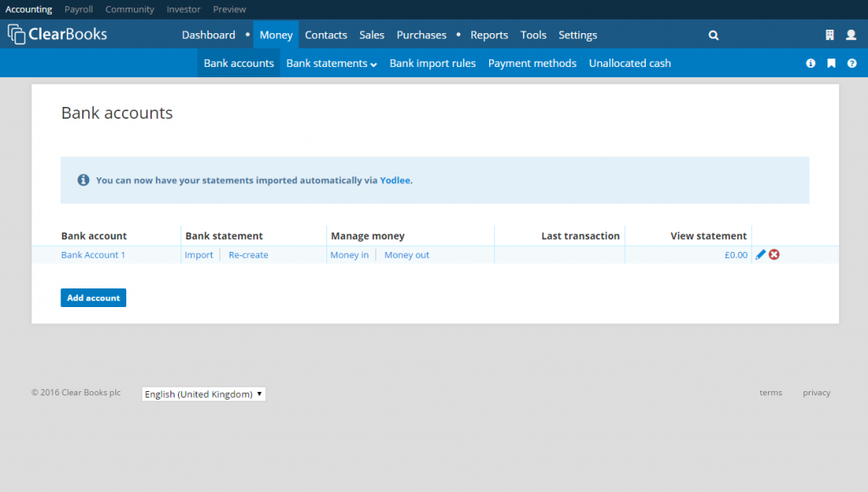
Task: Click the Bank statement column header
Action: click(x=224, y=236)
